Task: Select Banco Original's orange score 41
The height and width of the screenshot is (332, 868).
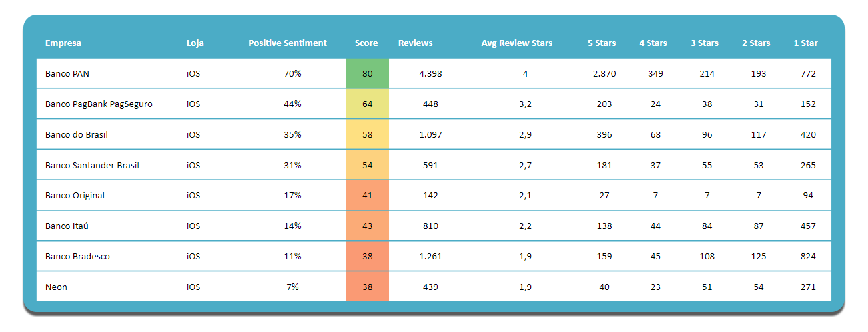Action: pyautogui.click(x=367, y=196)
